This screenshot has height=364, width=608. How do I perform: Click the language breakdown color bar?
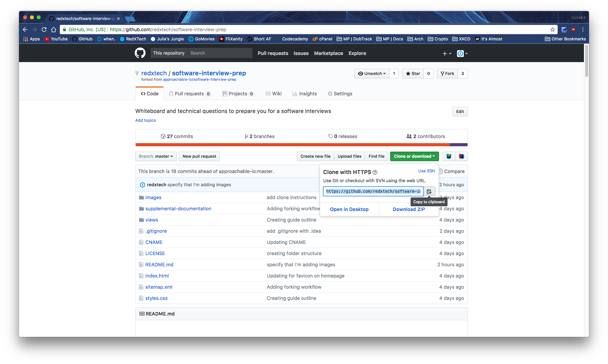(x=301, y=145)
